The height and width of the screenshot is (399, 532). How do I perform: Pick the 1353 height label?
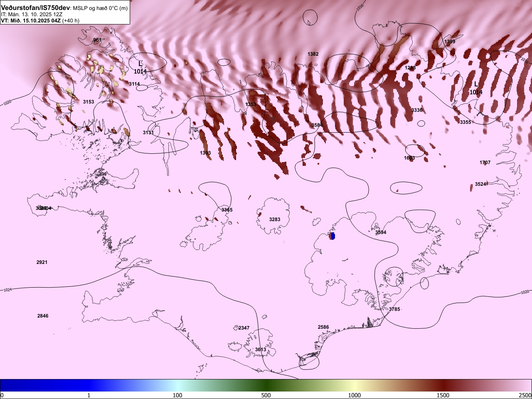click(251, 104)
